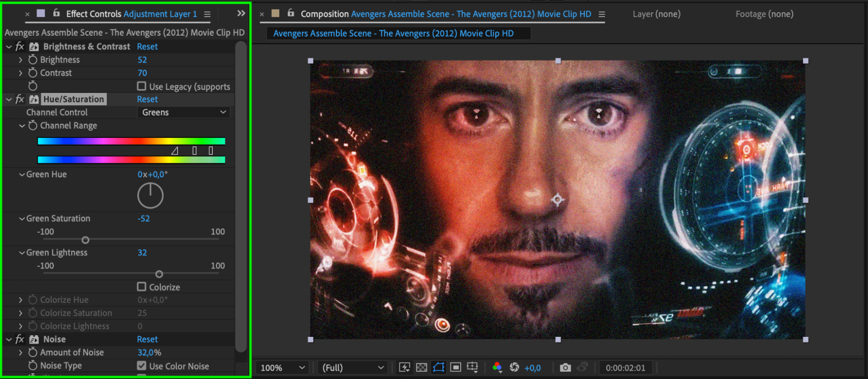Click the Contrast stopwatch icon
Image resolution: width=868 pixels, height=379 pixels.
tap(33, 73)
